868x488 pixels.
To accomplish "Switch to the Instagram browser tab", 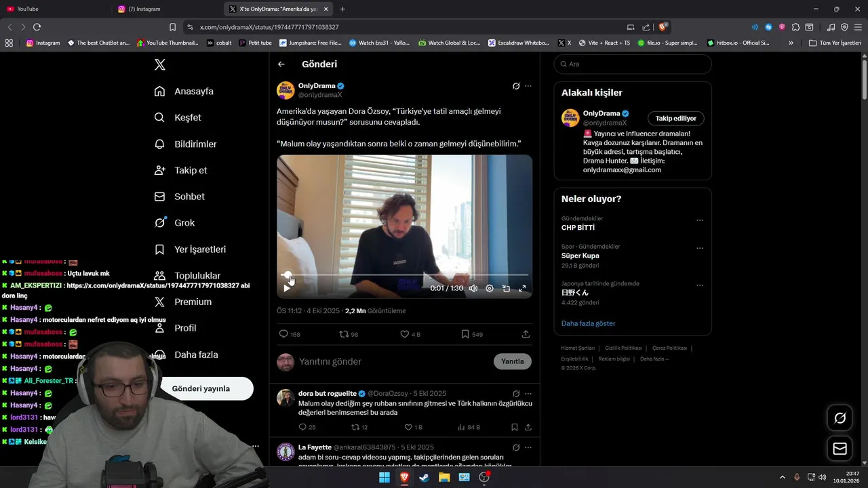I will 167,9.
